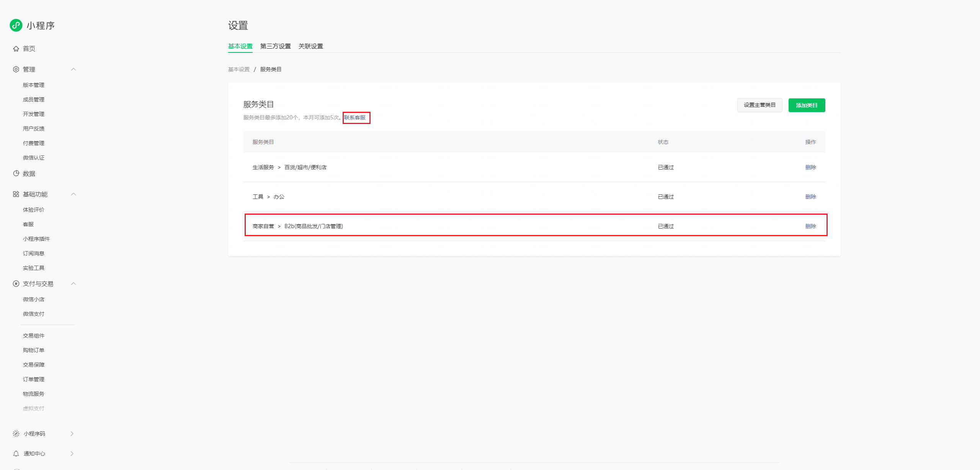Click the 支付与交易 yen icon

[16, 284]
